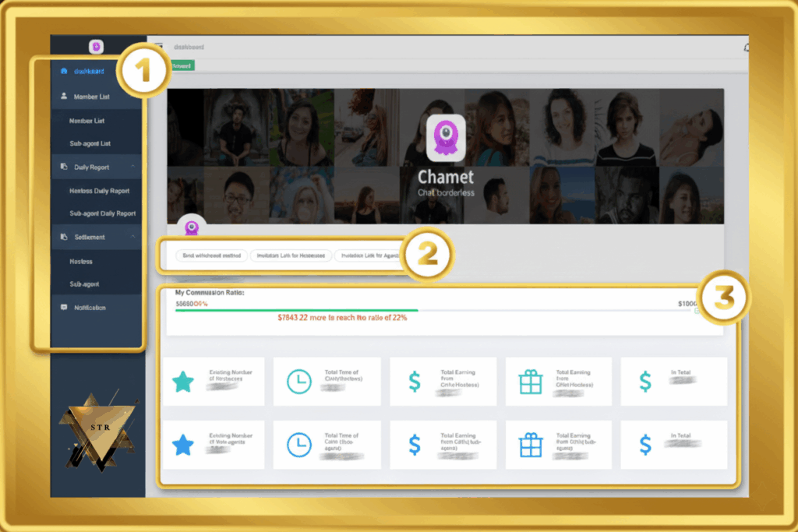
Task: Collapse the Settlement section chevron
Action: (x=133, y=237)
